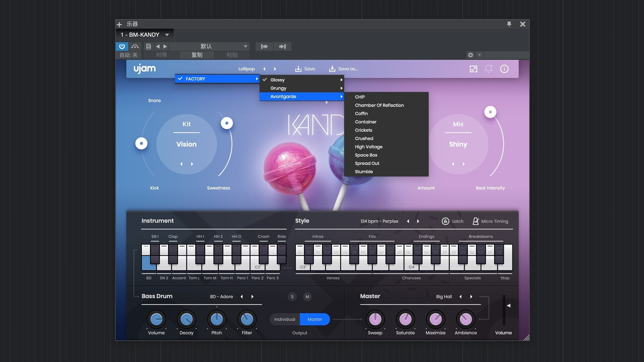
Task: Select previous Kit with left arrow
Action: (181, 164)
